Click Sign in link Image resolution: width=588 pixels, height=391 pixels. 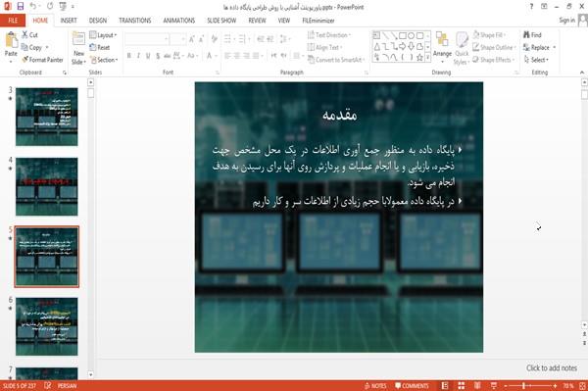pos(566,21)
